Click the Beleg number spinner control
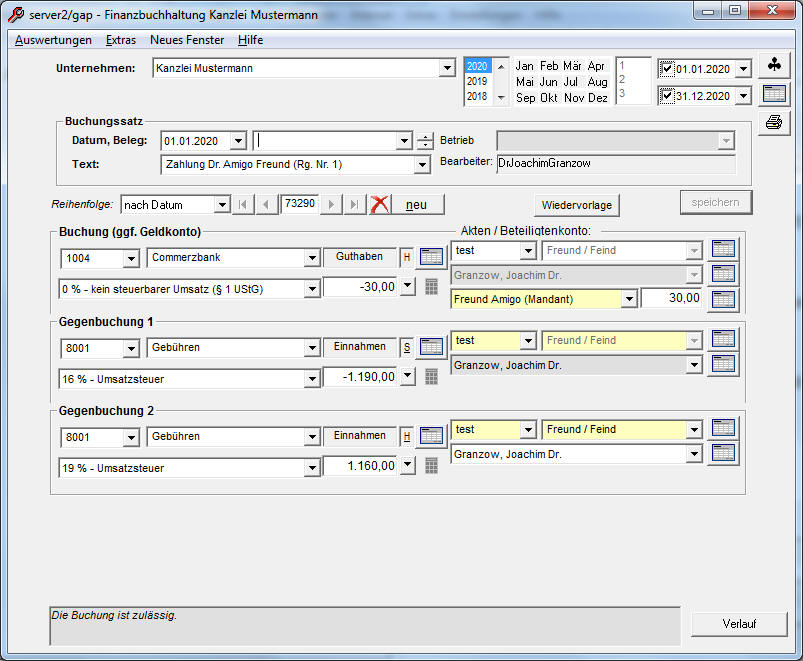This screenshot has height=661, width=803. 425,141
